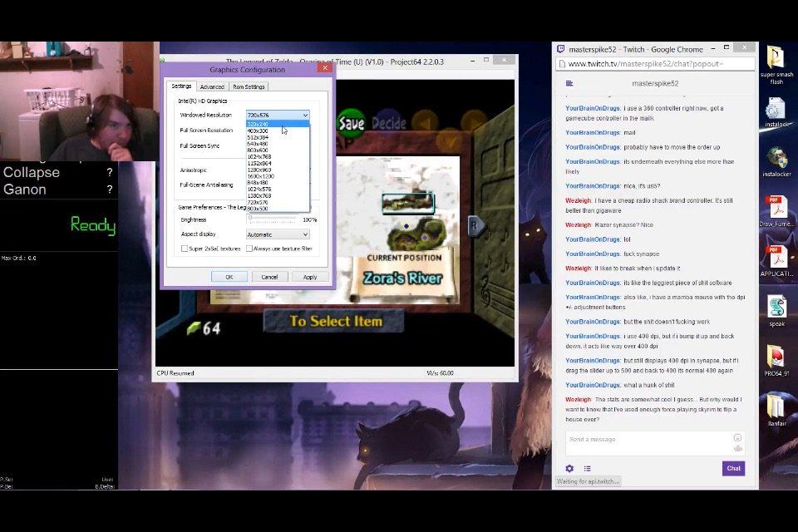Choose 320x240 from resolution list
This screenshot has height=532, width=798.
tap(278, 124)
